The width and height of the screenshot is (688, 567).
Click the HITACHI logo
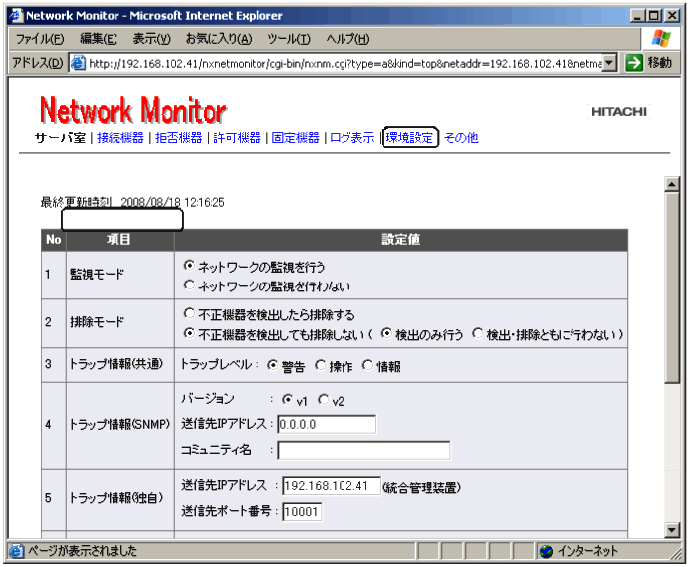click(x=619, y=112)
